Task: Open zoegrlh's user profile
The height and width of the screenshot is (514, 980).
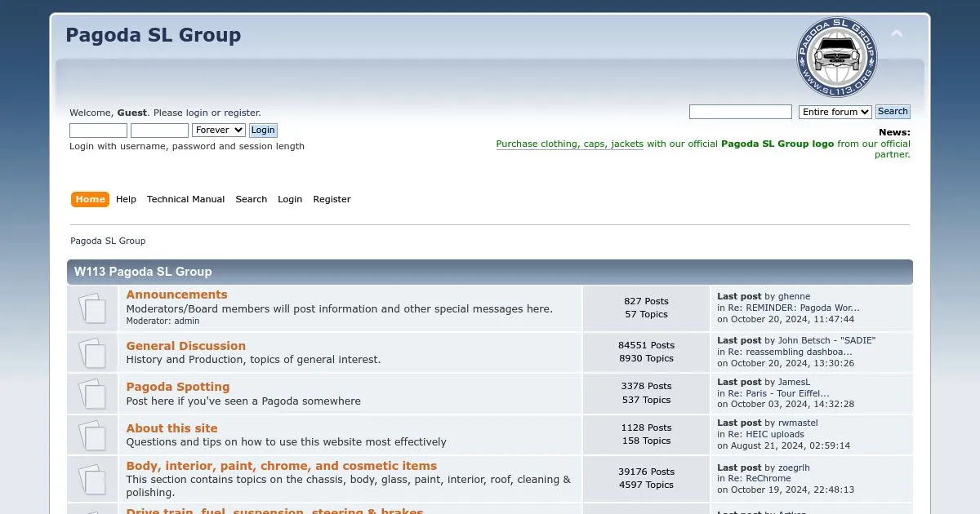Action: [794, 467]
